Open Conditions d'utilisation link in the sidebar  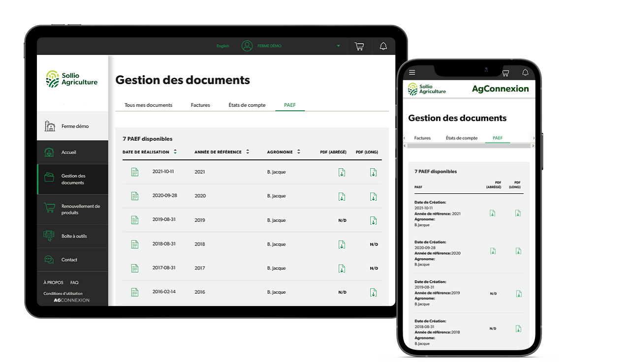click(x=63, y=294)
